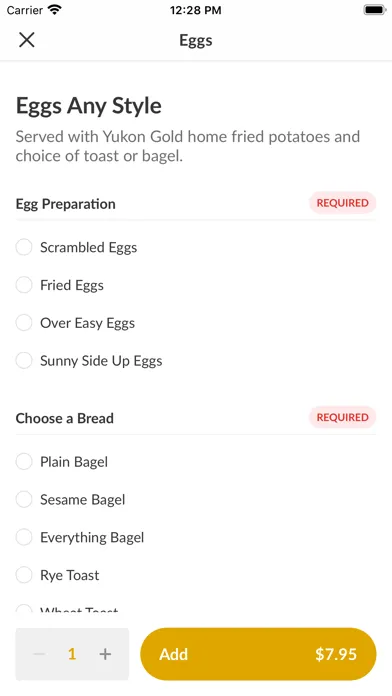
Task: Pick the Over Easy Eggs radio button
Action: point(24,323)
